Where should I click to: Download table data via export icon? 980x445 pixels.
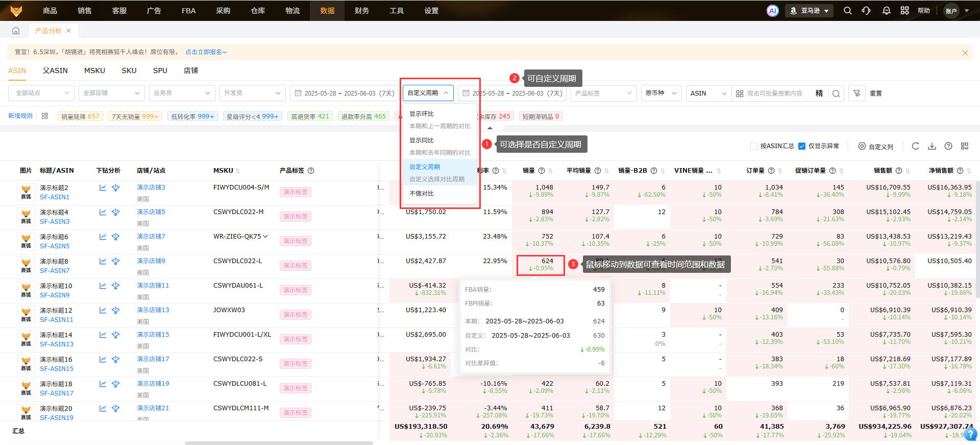[932, 146]
